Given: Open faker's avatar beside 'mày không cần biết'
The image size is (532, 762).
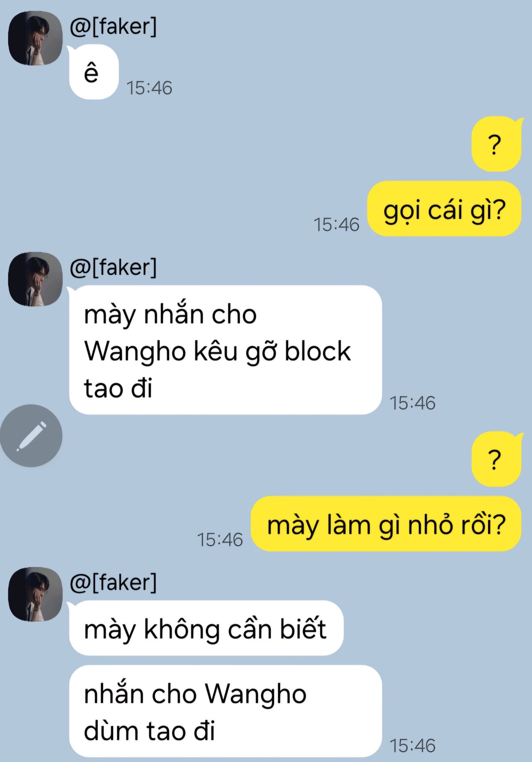Looking at the screenshot, I should 35,594.
